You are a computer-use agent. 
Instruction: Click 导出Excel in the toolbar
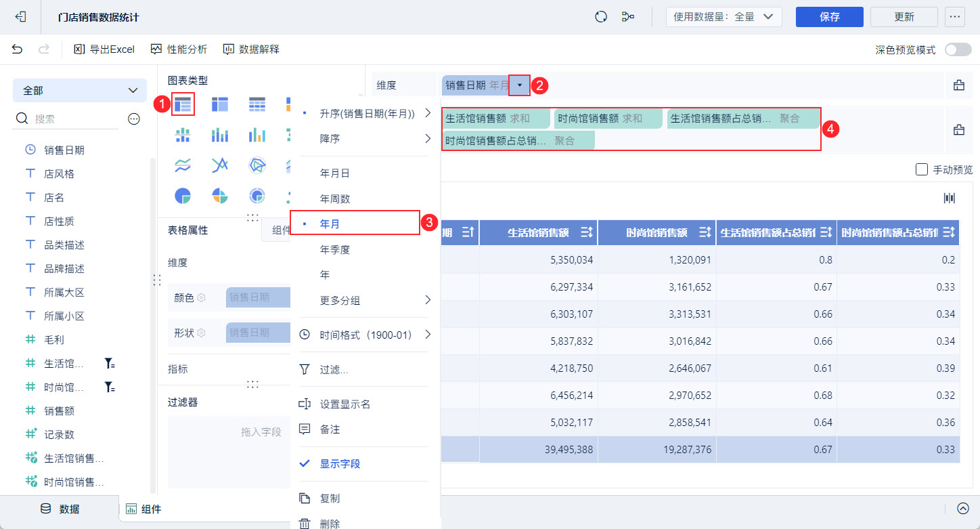pyautogui.click(x=104, y=49)
